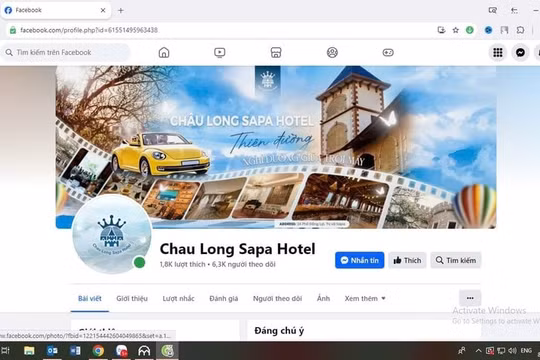This screenshot has width=540, height=360.
Task: Select the Facebook browser tab
Action: coord(55,10)
